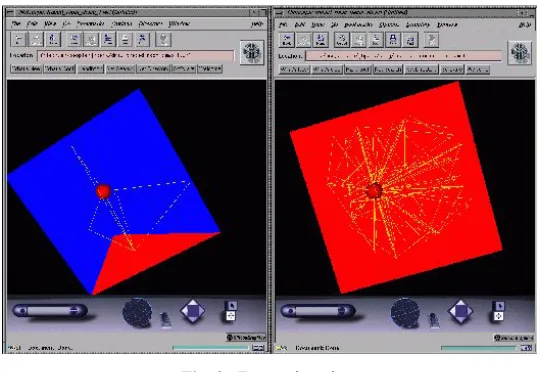Click the Netscape logo in the blue cube window
The height and width of the screenshot is (372, 542).
coord(252,53)
